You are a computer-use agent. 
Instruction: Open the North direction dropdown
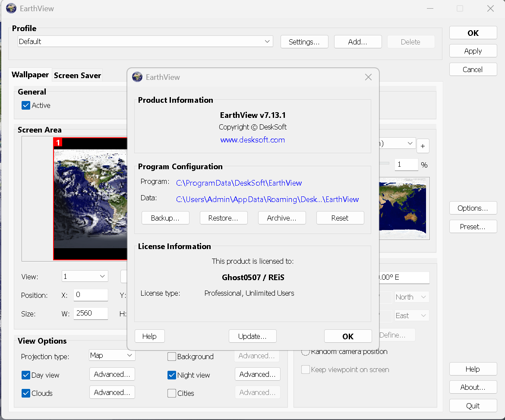(x=412, y=297)
